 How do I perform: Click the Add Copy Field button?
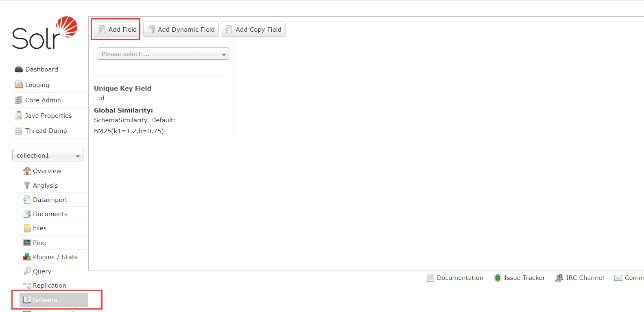[x=253, y=29]
